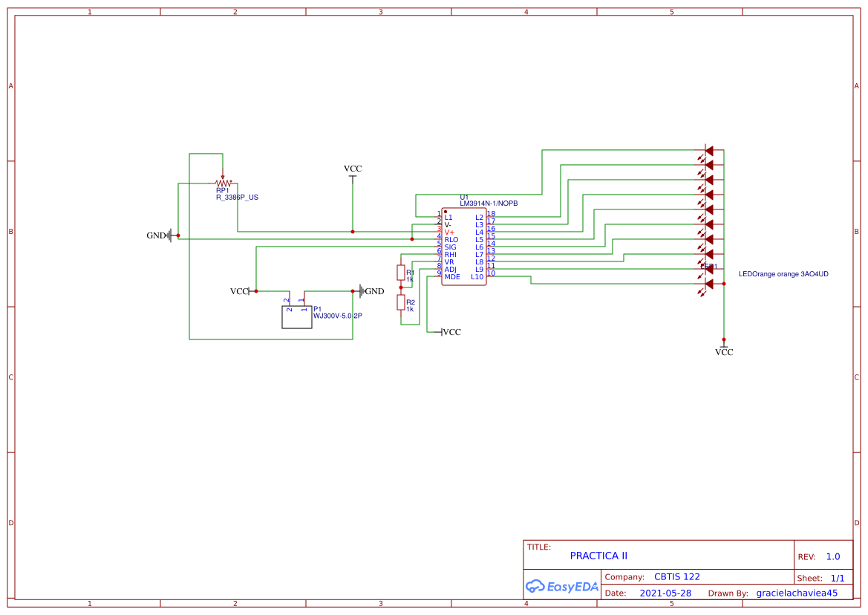Click the EasyEDA logo in the title block
The height and width of the screenshot is (615, 868).
click(x=562, y=586)
